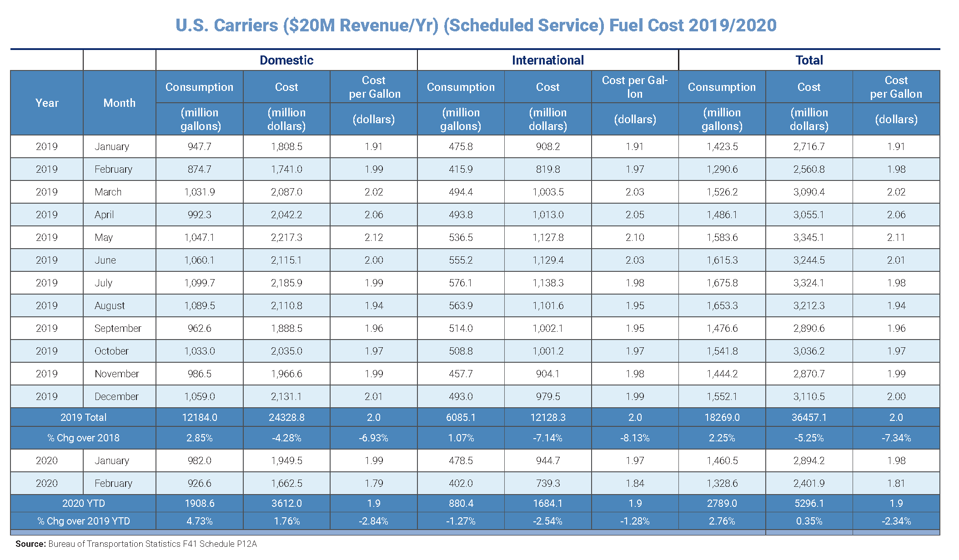Click the 36457.1 total cost cell
This screenshot has width=959, height=560.
click(809, 417)
